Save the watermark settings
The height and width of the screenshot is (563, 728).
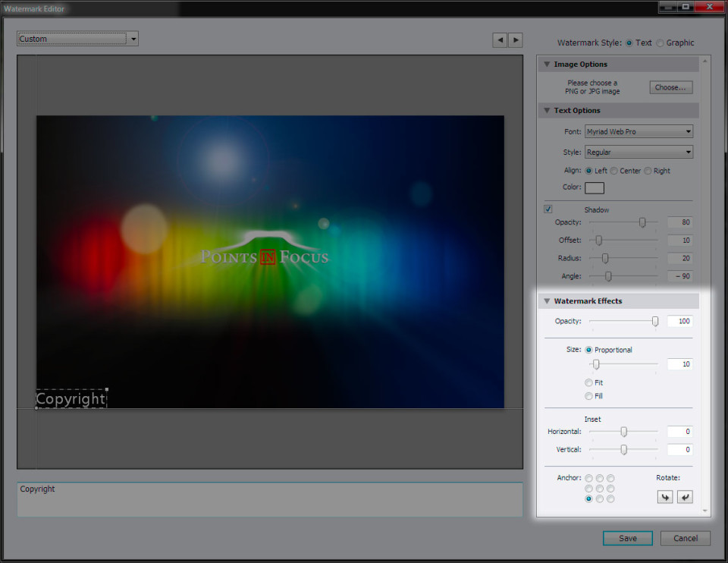pyautogui.click(x=627, y=538)
